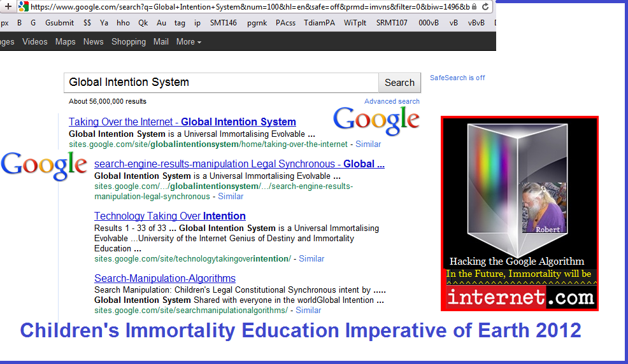The height and width of the screenshot is (364, 628).
Task: Click the Hacking the Google Algorithm caption
Action: coord(517,261)
